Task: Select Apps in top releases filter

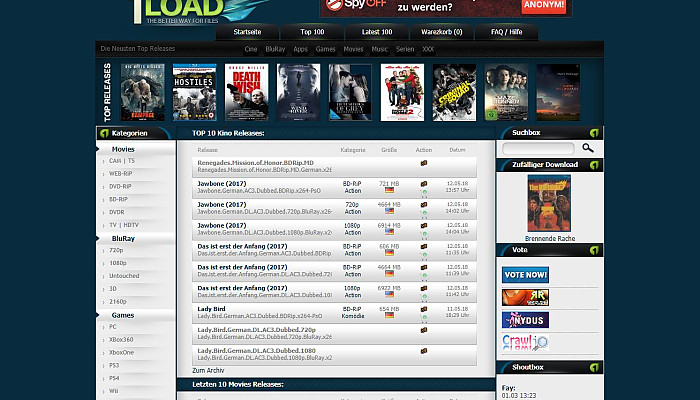Action: pos(300,49)
